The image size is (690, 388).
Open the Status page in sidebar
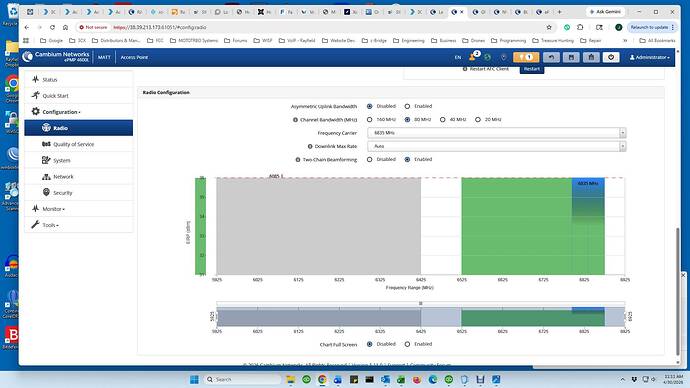(x=79, y=80)
